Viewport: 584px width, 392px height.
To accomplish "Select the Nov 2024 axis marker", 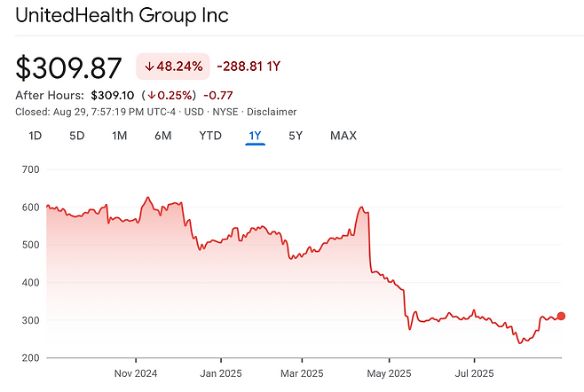I will [136, 373].
